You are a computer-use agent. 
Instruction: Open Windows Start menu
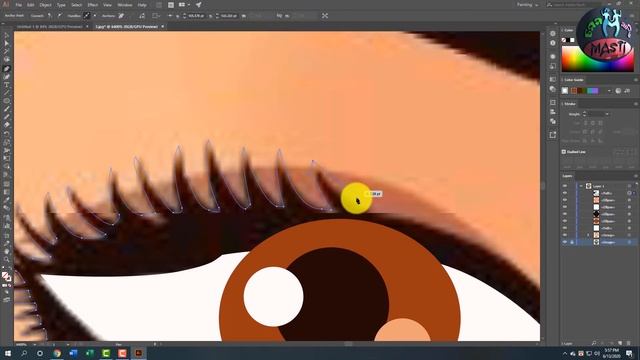tap(8, 353)
